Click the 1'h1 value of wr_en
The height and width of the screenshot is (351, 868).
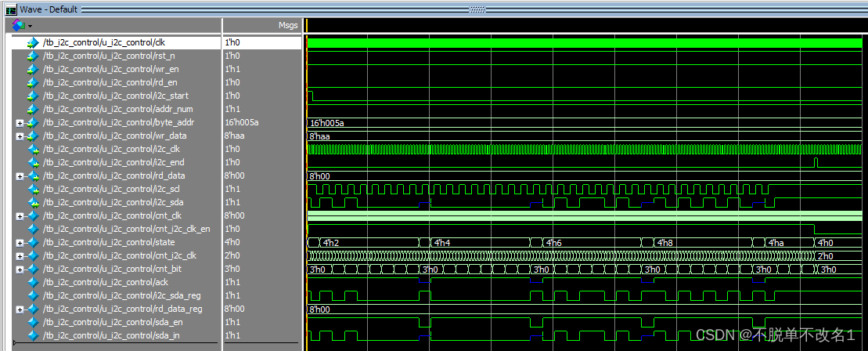(x=233, y=69)
